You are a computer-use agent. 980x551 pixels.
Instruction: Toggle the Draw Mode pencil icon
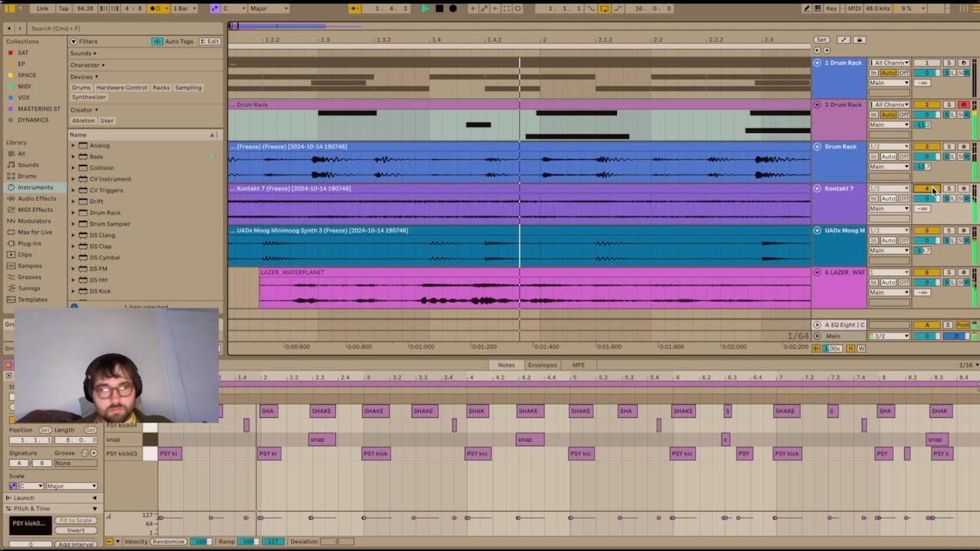click(x=807, y=8)
